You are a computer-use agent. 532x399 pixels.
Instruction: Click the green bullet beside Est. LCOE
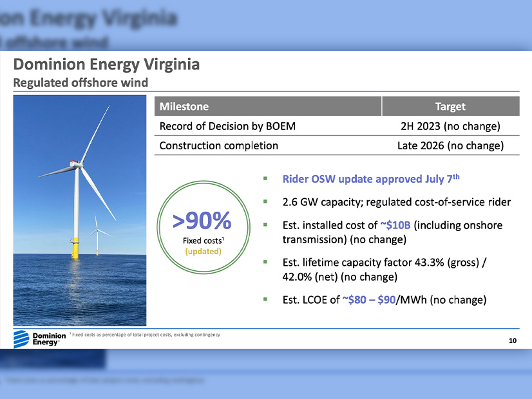pyautogui.click(x=265, y=299)
